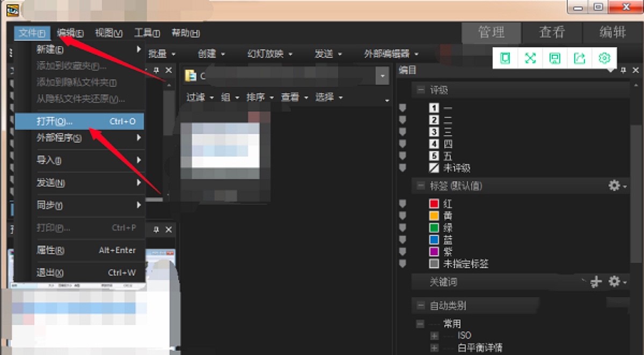Switch to the 查看 mode tab
This screenshot has height=355, width=644.
click(x=552, y=32)
